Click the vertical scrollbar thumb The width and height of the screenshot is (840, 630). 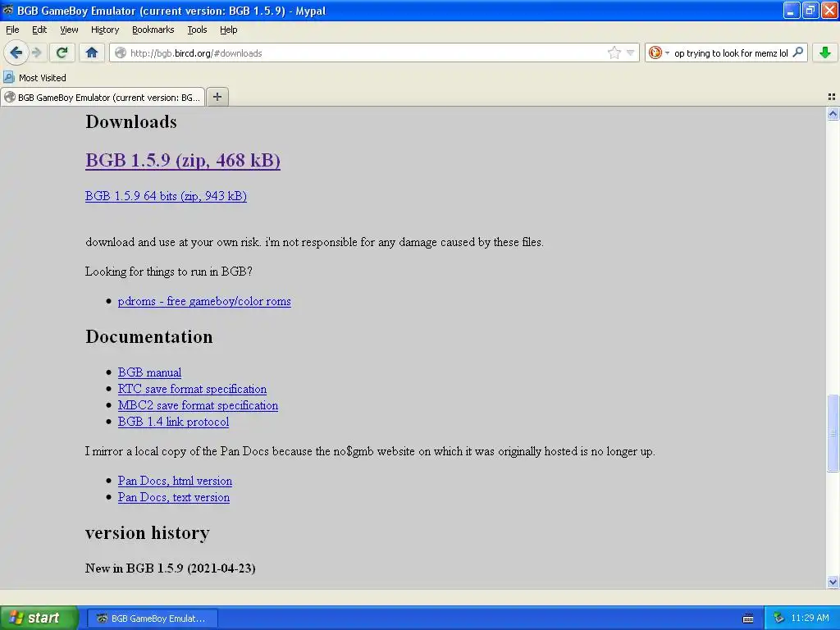833,433
